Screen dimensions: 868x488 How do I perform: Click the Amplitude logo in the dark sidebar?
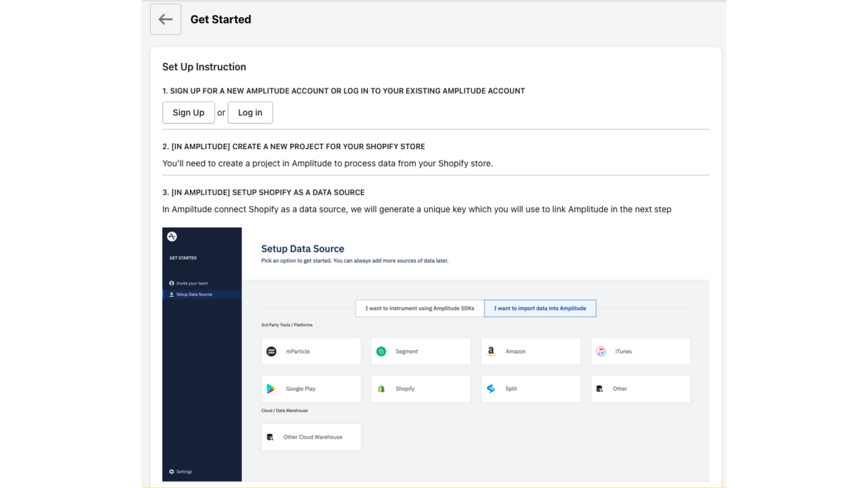coord(172,237)
